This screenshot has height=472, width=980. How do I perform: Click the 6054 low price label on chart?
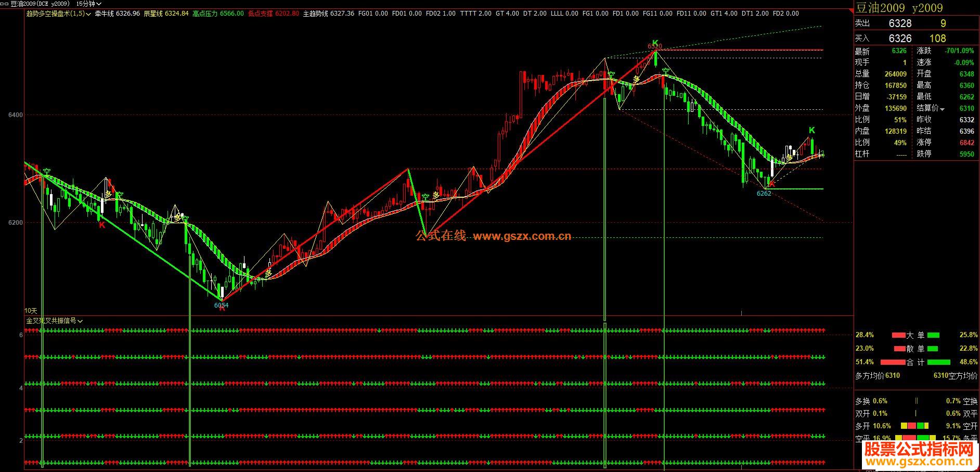point(221,305)
